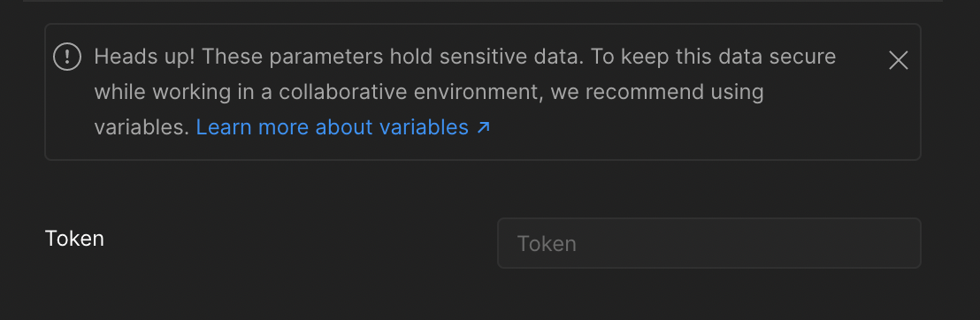
Task: Focus the Token input field
Action: coord(708,243)
